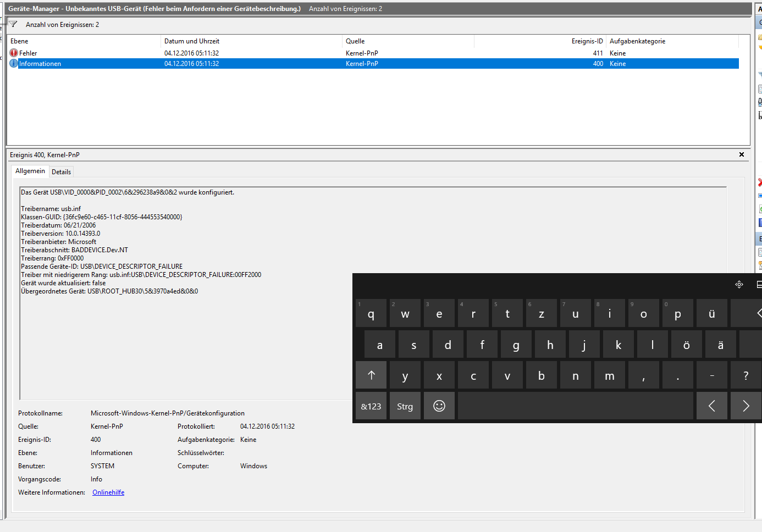Tap the b key on touch keyboard
This screenshot has height=532, width=762.
542,375
